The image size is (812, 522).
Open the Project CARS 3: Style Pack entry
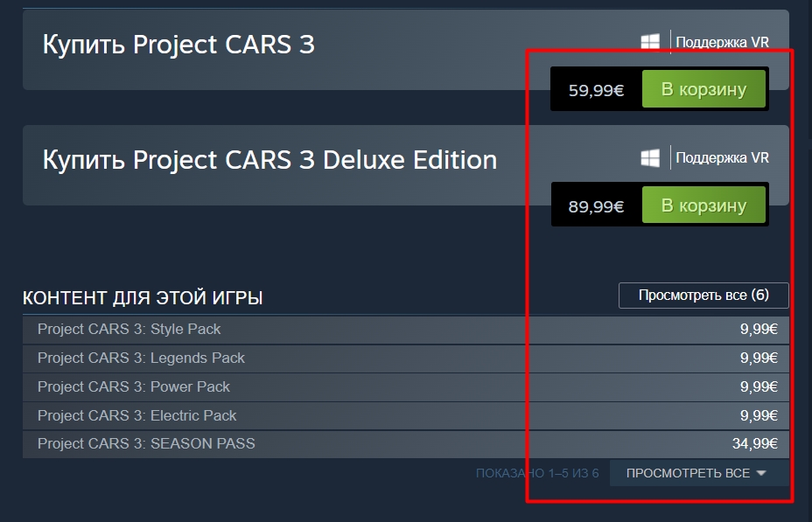click(405, 330)
